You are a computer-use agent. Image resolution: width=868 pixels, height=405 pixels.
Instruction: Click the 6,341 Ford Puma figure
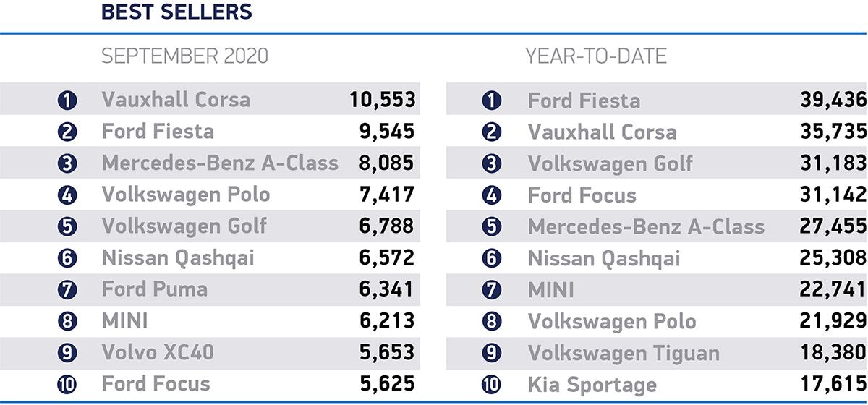click(x=387, y=290)
